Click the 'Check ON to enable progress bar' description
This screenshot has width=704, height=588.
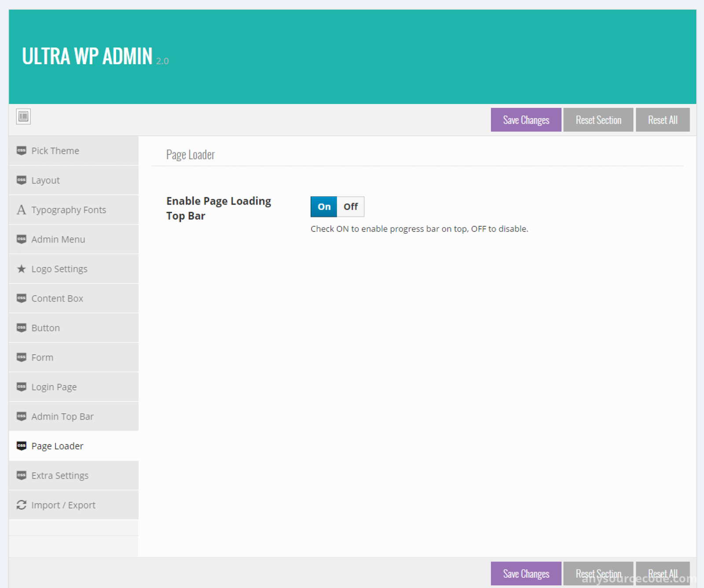pos(419,229)
